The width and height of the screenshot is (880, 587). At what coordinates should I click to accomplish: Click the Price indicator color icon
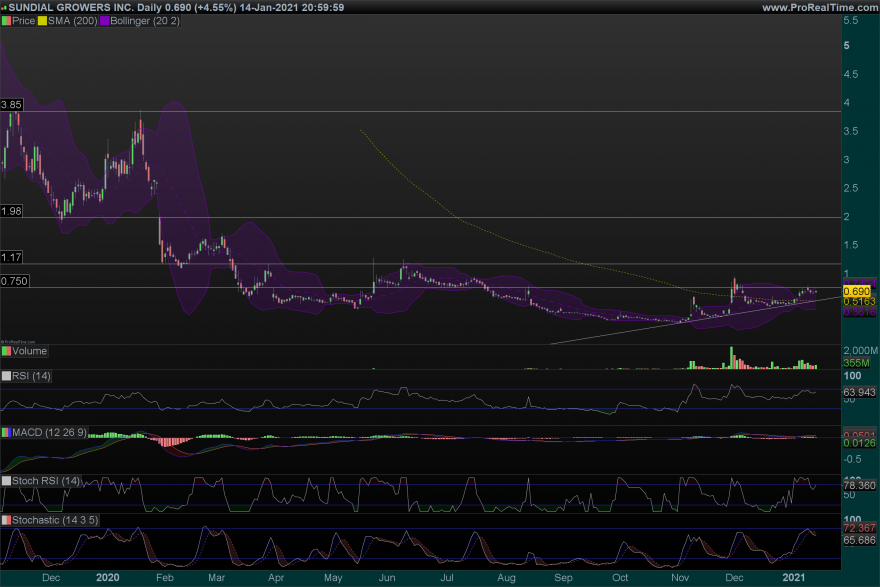point(6,20)
